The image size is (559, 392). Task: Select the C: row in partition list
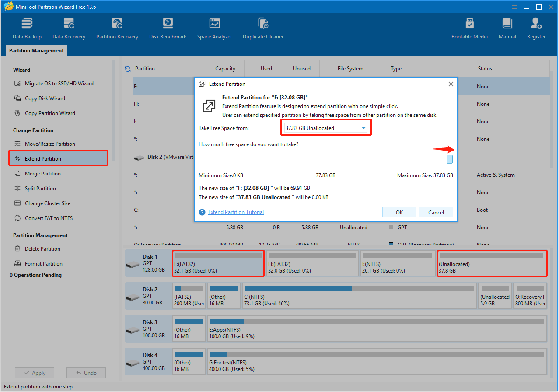point(341,210)
